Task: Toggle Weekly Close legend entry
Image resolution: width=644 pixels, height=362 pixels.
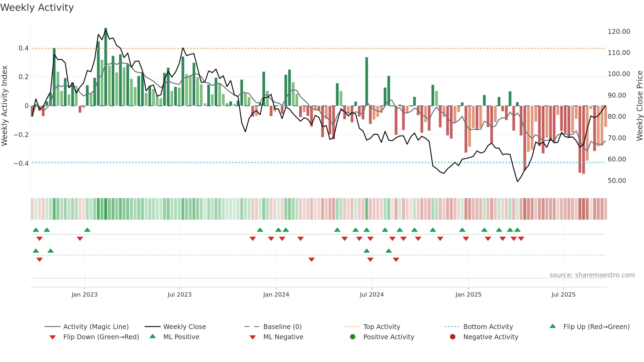Action: pos(175,327)
